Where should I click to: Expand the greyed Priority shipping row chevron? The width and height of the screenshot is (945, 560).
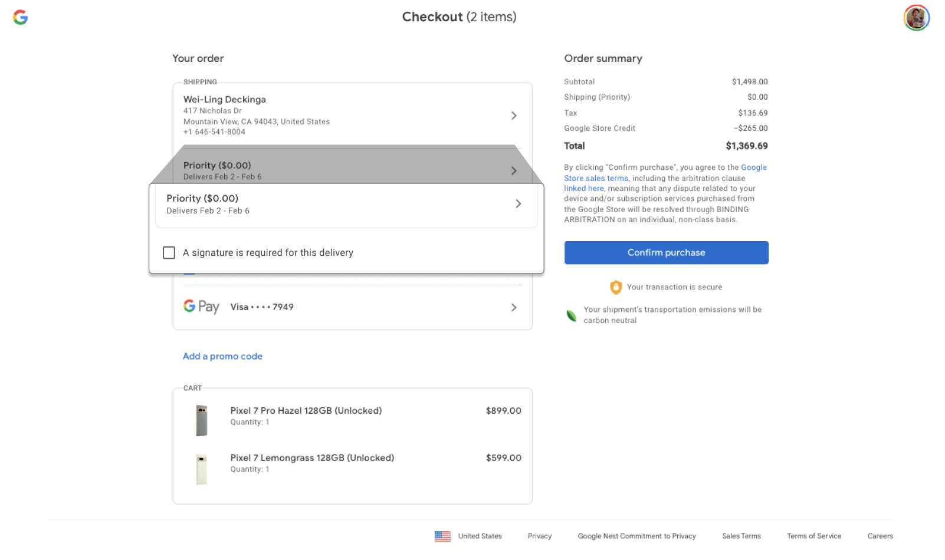coord(514,171)
